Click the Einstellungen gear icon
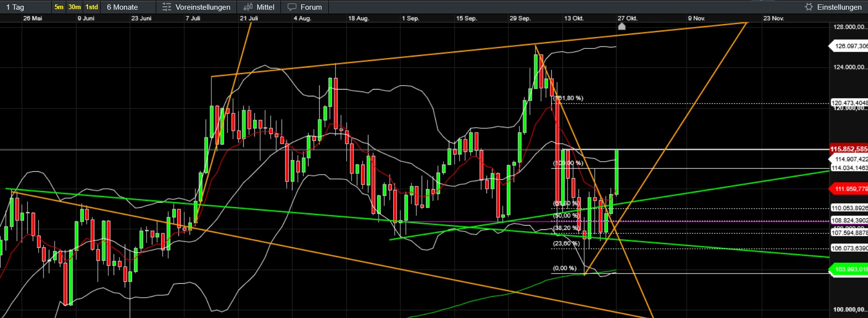The width and height of the screenshot is (868, 318). 809,7
